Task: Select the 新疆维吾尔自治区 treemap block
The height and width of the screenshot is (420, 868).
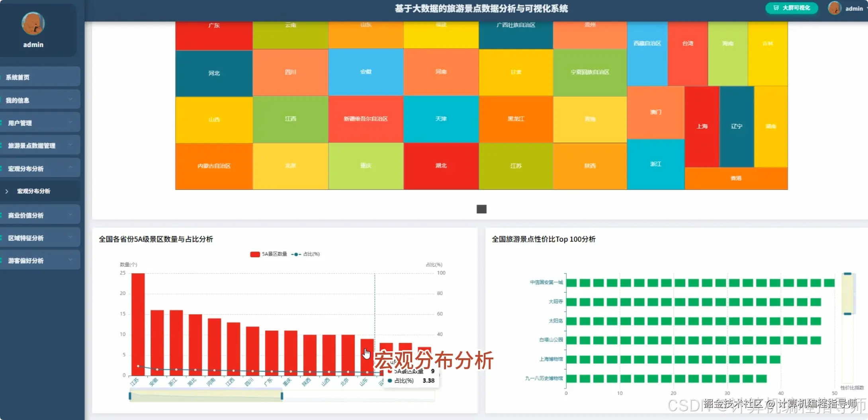Action: pos(366,119)
